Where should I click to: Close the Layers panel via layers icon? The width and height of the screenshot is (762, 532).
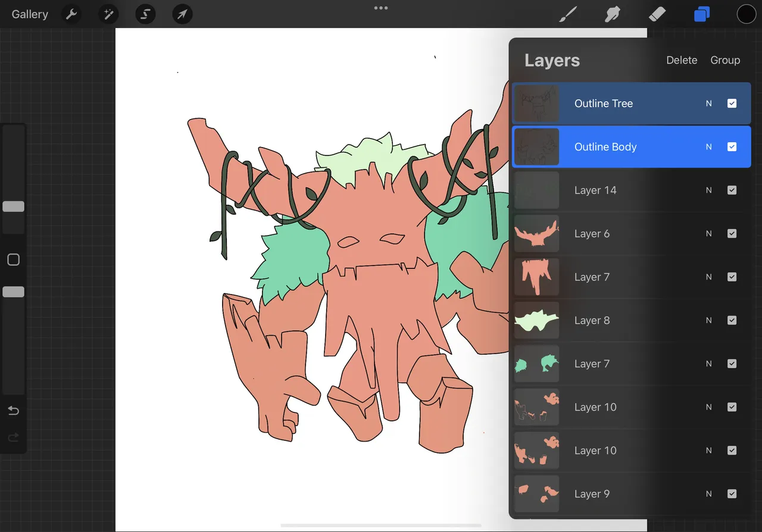click(x=702, y=14)
